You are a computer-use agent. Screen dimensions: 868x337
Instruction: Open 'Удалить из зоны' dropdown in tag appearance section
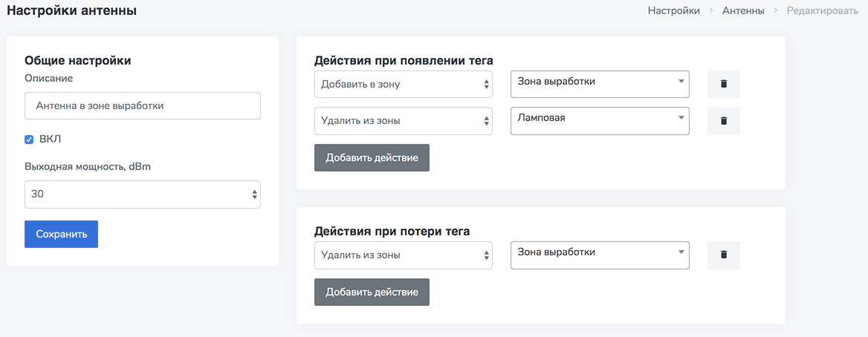tap(403, 121)
